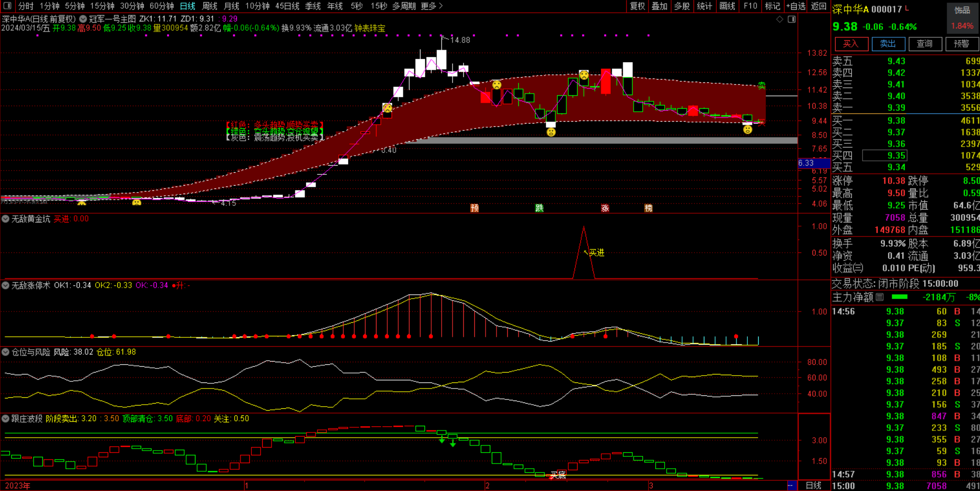980x491 pixels.
Task: Expand the 仓位与风险 indicator dropdown
Action: [x=6, y=352]
